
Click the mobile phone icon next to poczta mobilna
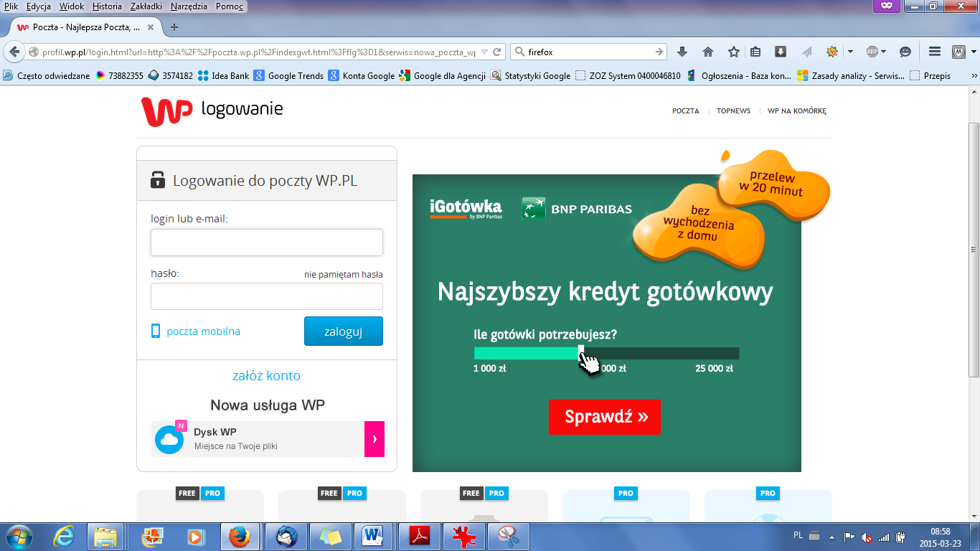click(156, 331)
